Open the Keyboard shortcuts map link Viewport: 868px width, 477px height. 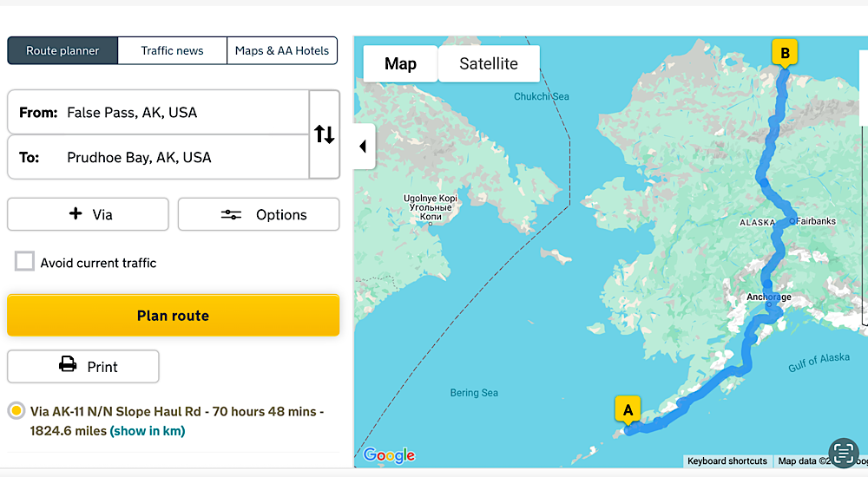point(727,461)
